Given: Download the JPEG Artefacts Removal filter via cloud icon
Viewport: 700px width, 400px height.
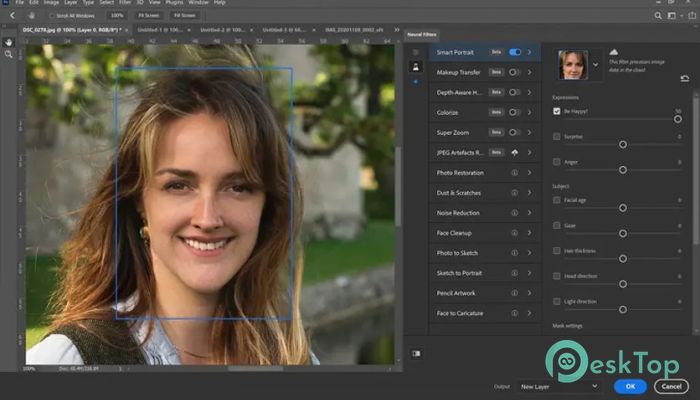Looking at the screenshot, I should click(515, 153).
